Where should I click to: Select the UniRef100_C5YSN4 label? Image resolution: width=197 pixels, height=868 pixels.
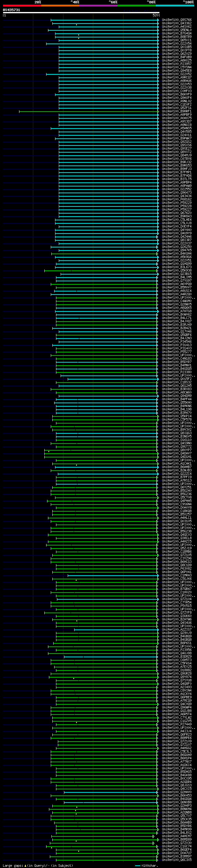[176, 67]
